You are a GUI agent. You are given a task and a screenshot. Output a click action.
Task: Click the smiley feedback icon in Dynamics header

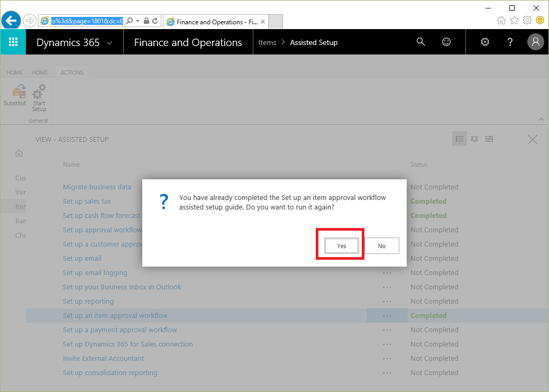pyautogui.click(x=446, y=42)
